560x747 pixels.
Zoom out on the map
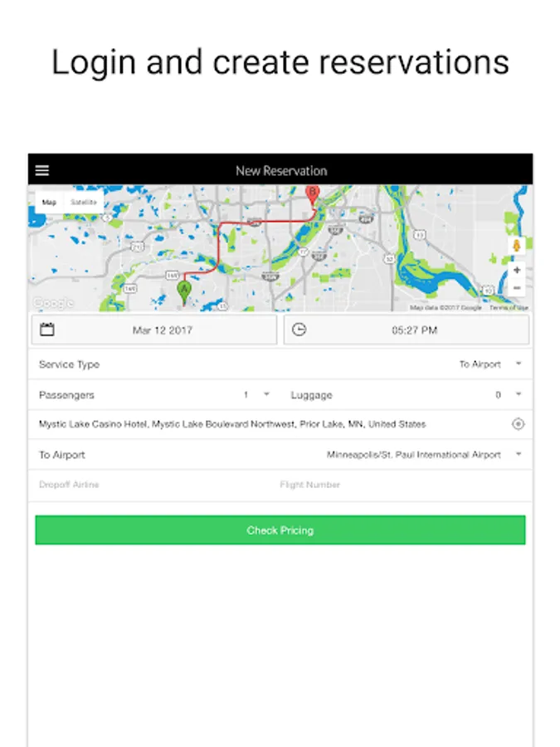pos(517,288)
